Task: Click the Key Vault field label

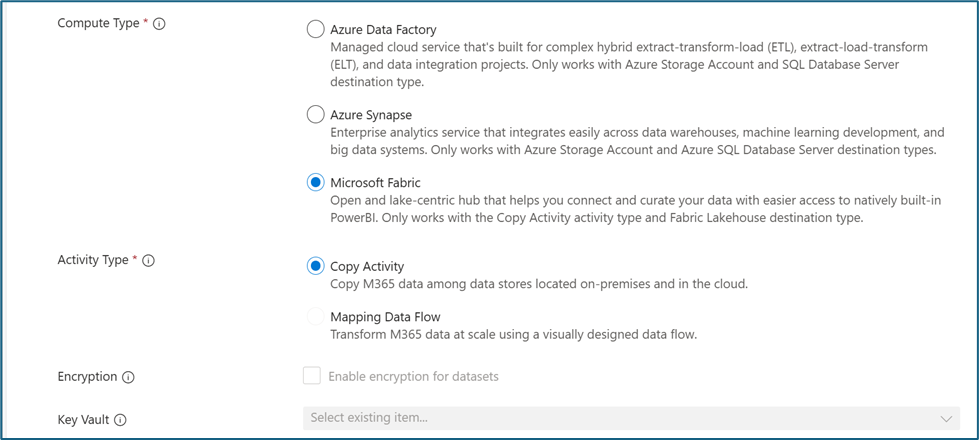Action: 84,420
